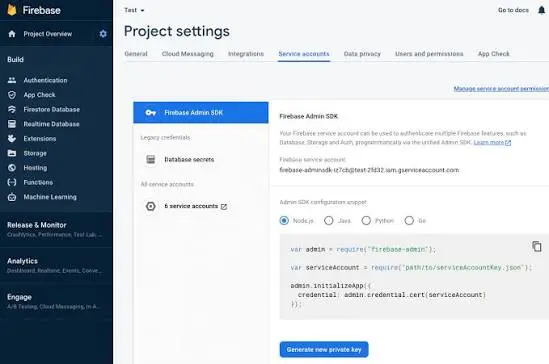Click the Learn more link

489,142
